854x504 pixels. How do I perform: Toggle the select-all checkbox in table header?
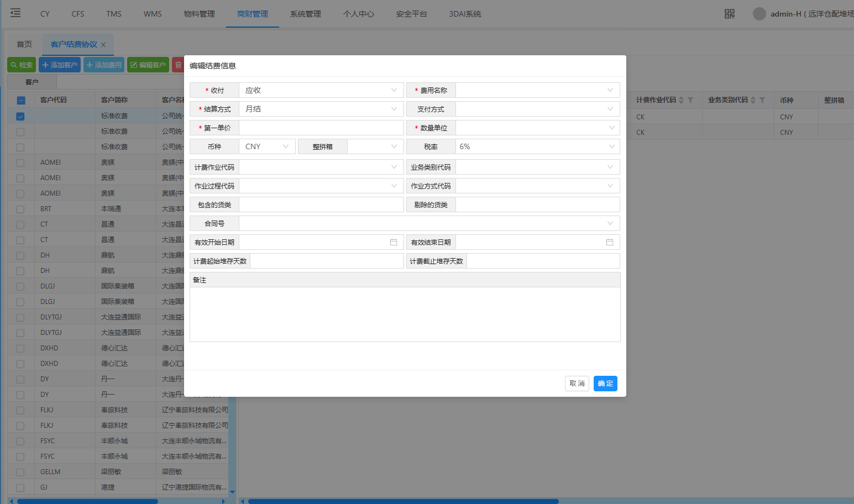point(20,100)
